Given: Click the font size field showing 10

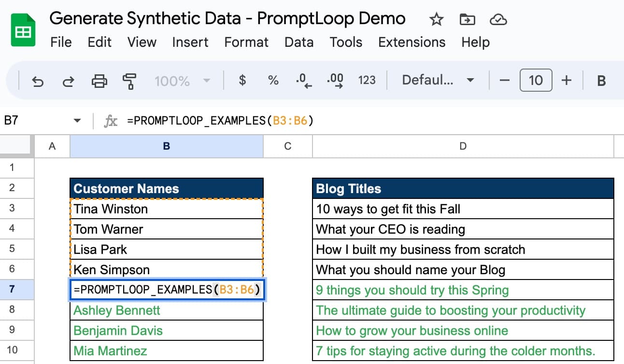Looking at the screenshot, I should (536, 80).
